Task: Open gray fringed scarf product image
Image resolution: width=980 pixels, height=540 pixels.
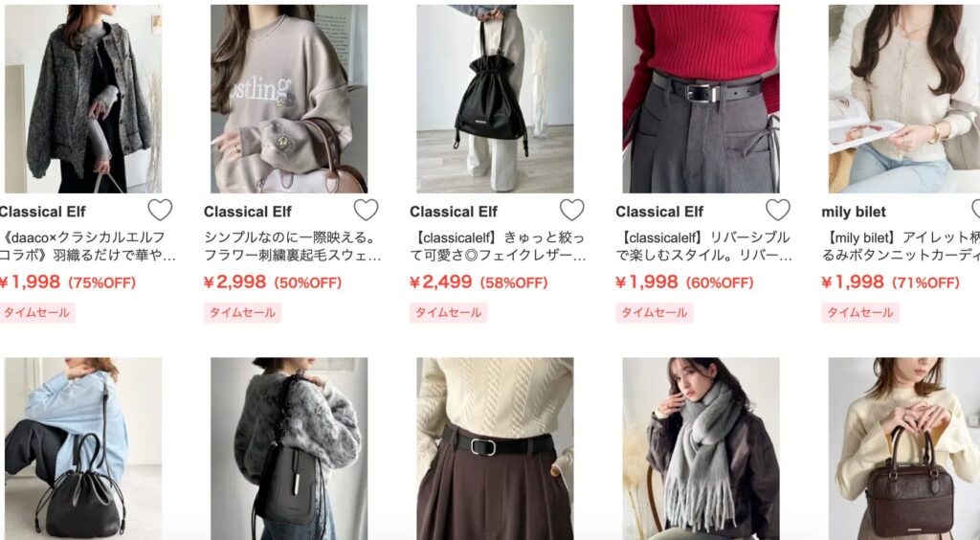Action: click(701, 449)
